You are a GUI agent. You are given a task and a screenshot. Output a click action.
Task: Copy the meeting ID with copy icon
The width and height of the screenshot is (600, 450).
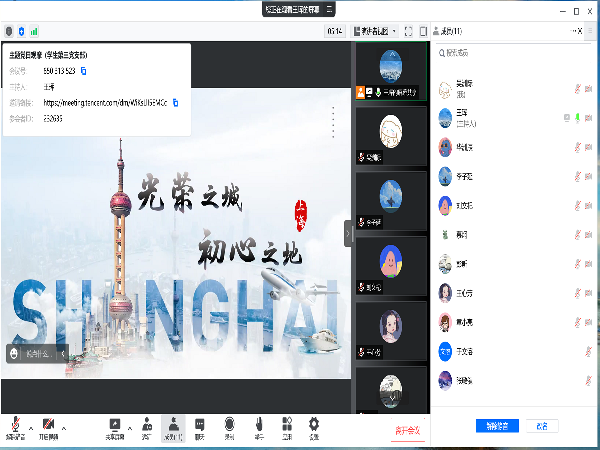84,71
